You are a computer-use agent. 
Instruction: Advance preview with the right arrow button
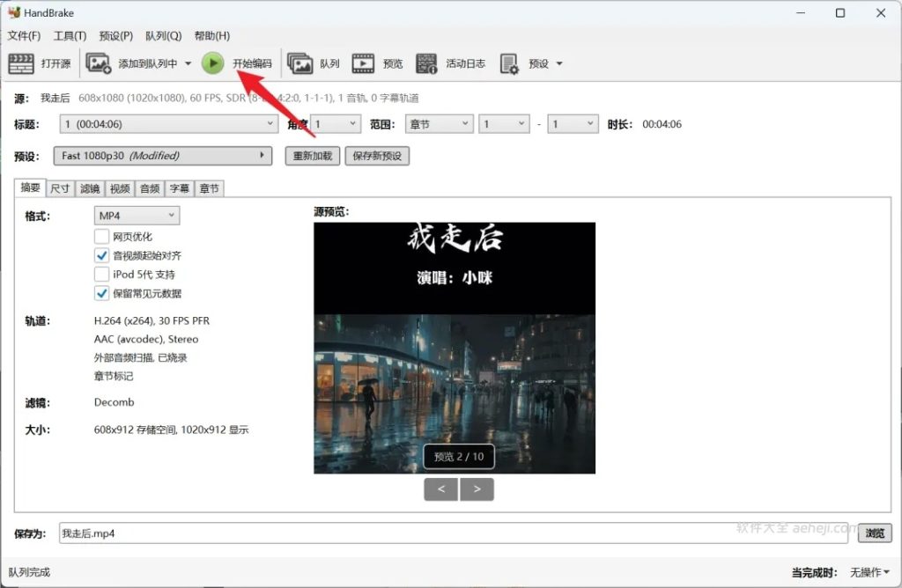[477, 489]
